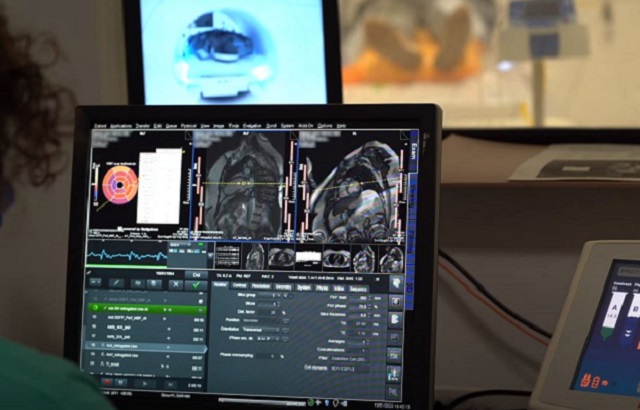This screenshot has width=640, height=410.
Task: Click the bull's-eye polar map in first viewport
Action: (120, 185)
